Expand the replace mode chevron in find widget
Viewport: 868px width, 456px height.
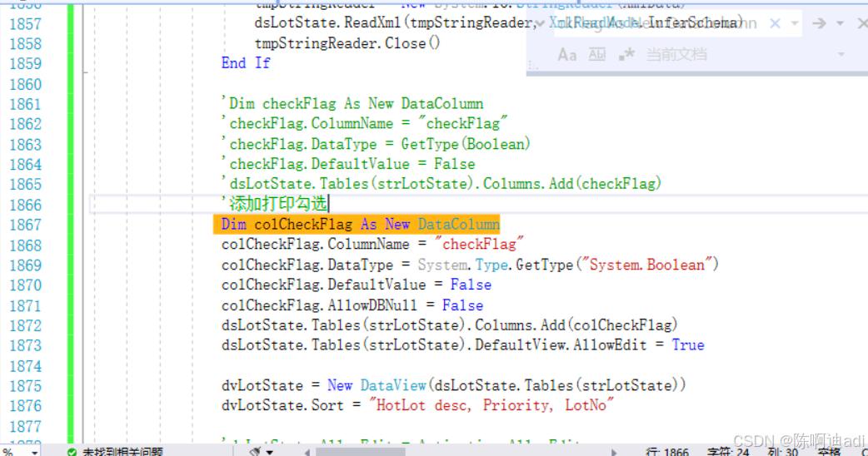pos(541,23)
